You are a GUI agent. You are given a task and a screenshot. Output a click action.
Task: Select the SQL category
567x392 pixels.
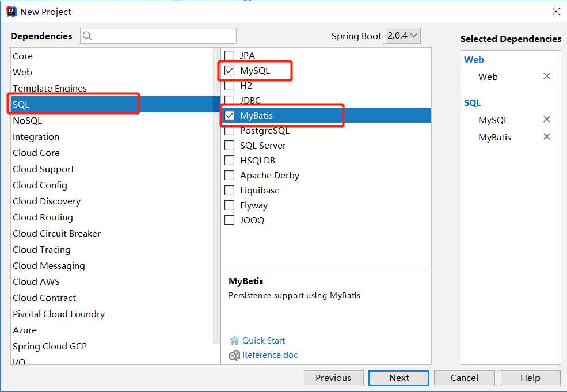click(112, 104)
